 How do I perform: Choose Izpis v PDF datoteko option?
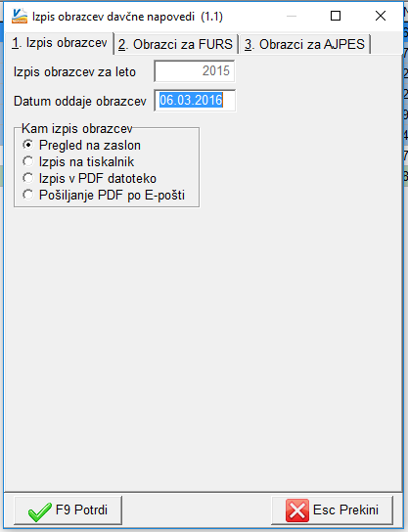click(90, 178)
